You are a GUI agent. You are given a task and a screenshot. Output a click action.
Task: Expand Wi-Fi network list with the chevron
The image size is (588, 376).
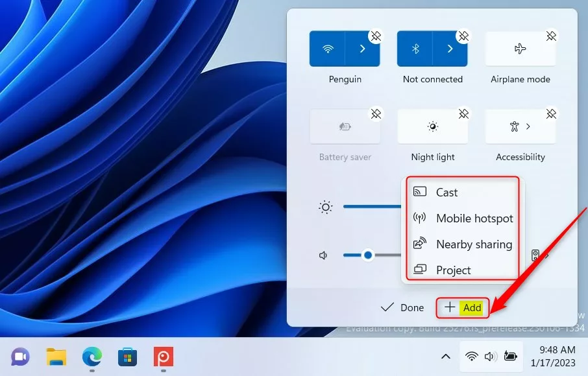[363, 48]
